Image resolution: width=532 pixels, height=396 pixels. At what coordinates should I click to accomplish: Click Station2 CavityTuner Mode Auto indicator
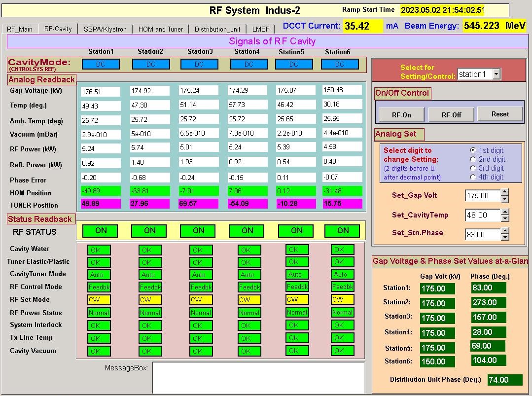tap(150, 275)
